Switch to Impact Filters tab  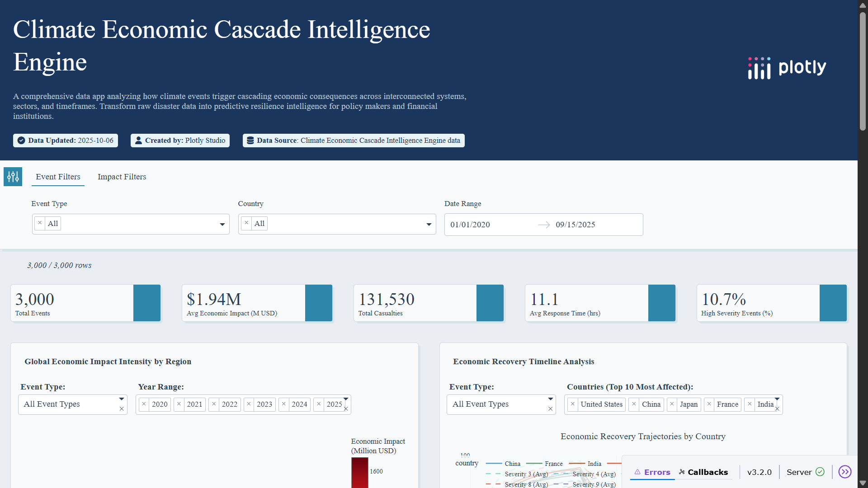[x=122, y=177]
